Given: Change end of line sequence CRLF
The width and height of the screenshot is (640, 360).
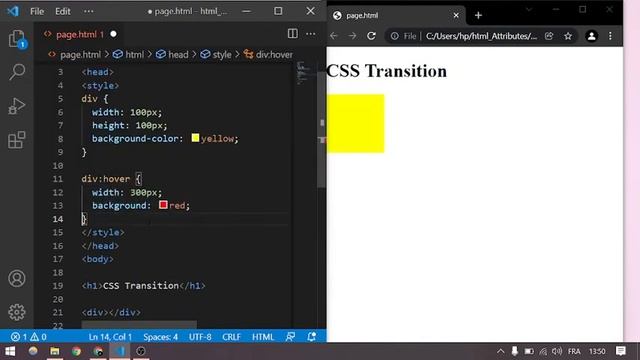Looking at the screenshot, I should (231, 337).
